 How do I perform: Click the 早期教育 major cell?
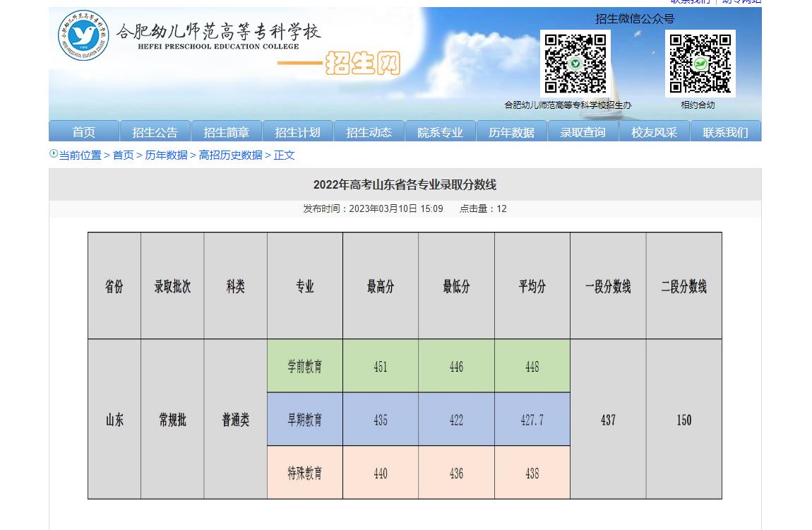[305, 419]
